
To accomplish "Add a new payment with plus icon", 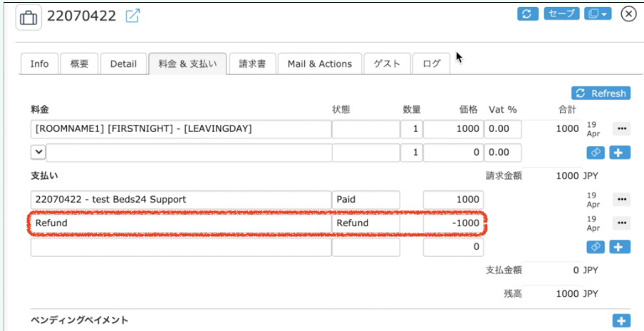I will point(621,247).
